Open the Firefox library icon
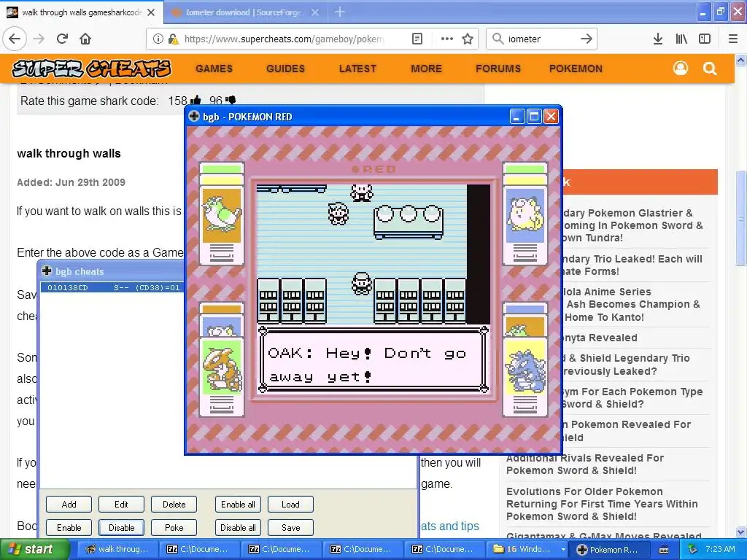This screenshot has width=747, height=560. point(681,39)
